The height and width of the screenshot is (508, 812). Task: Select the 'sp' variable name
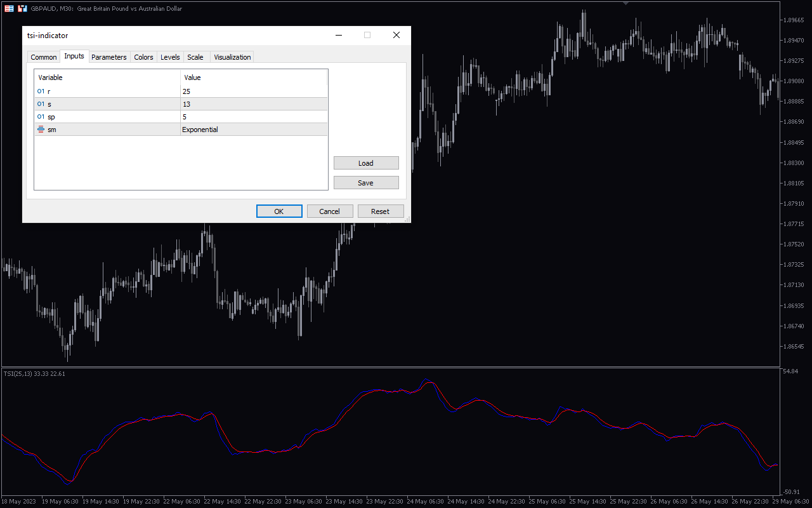coord(51,117)
